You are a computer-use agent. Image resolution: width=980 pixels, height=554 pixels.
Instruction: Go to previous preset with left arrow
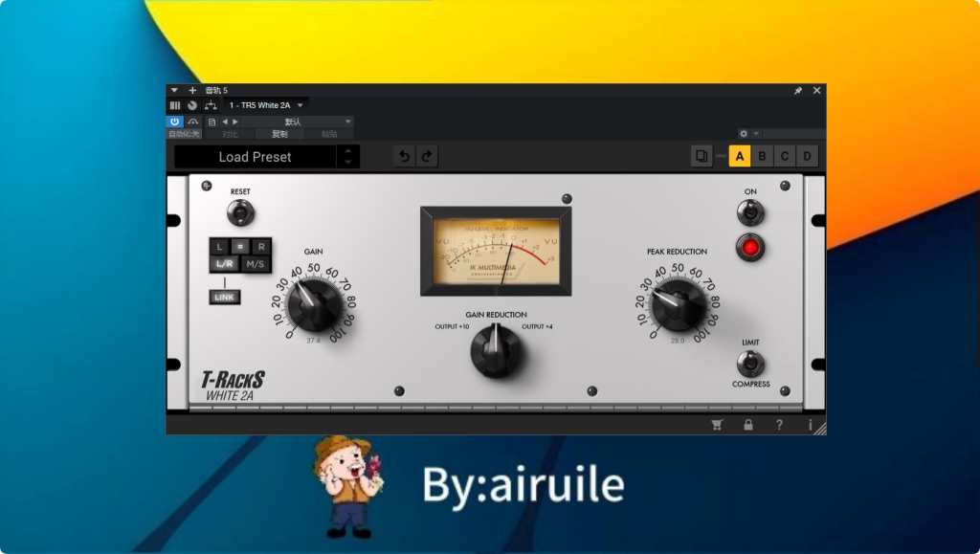225,122
